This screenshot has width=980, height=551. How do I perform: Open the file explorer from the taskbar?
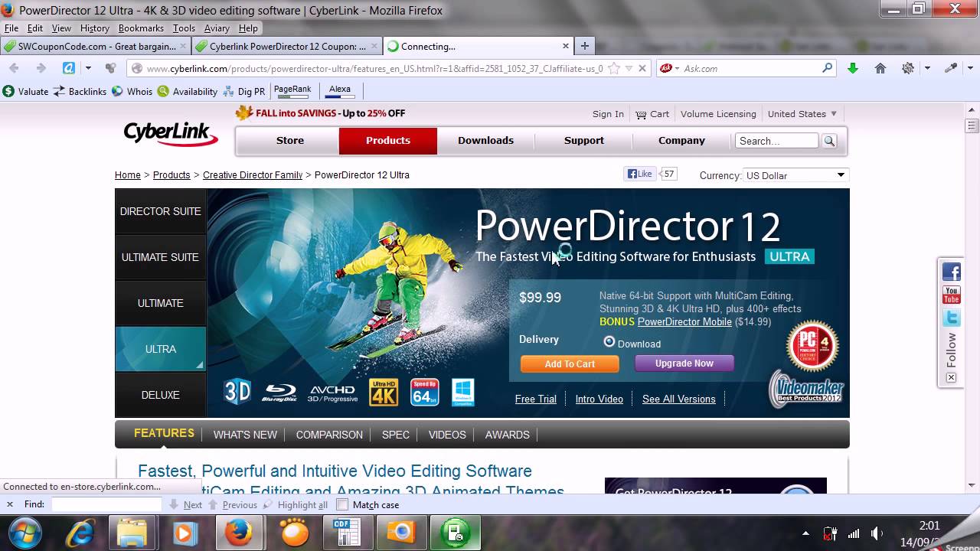pyautogui.click(x=132, y=533)
